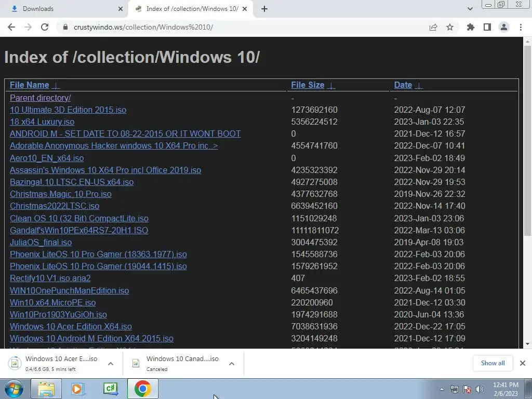This screenshot has width=532, height=399.
Task: Click the Date descending sort arrow
Action: click(x=419, y=85)
